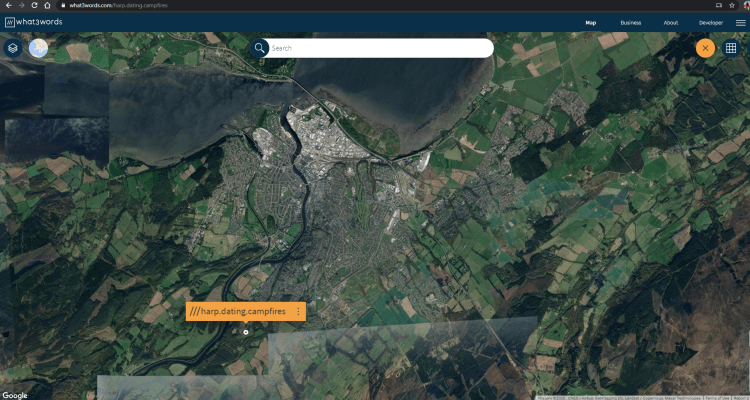Viewport: 750px width, 400px height.
Task: Go back to previous browser page
Action: click(x=7, y=5)
